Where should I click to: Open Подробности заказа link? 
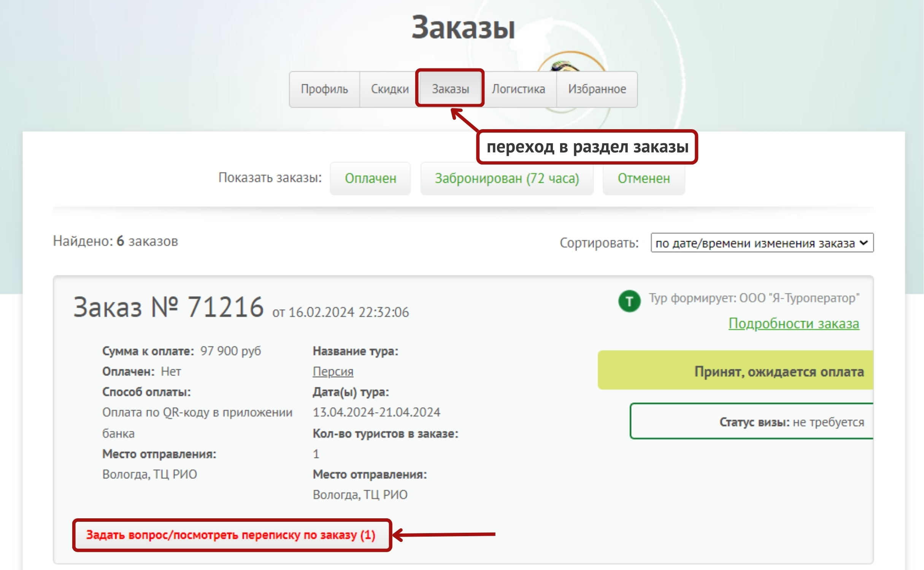[794, 323]
